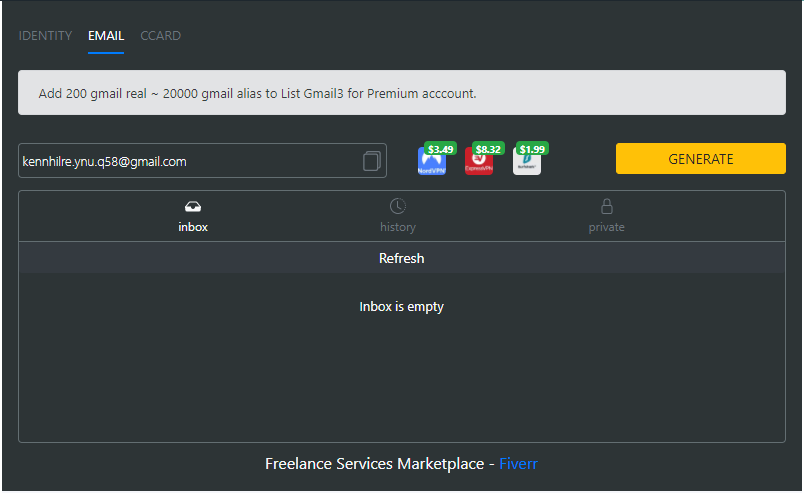
Task: Switch to the IDENTITY tab
Action: 45,36
